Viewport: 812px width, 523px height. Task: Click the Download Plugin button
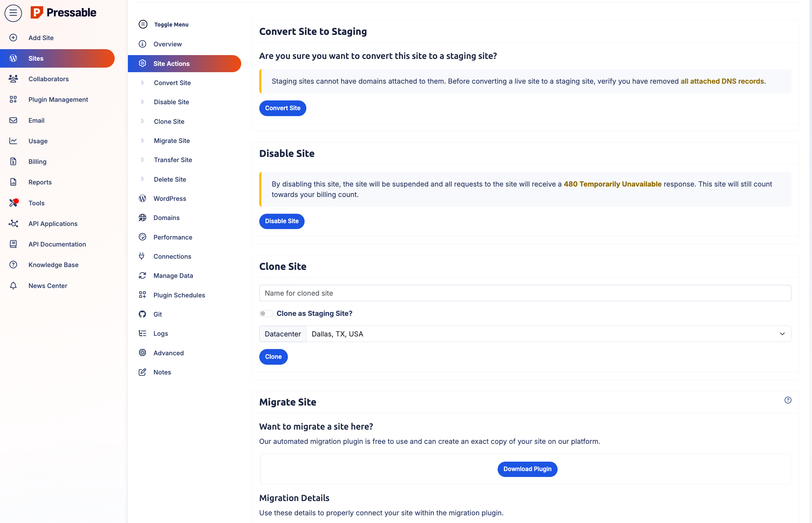coord(527,469)
